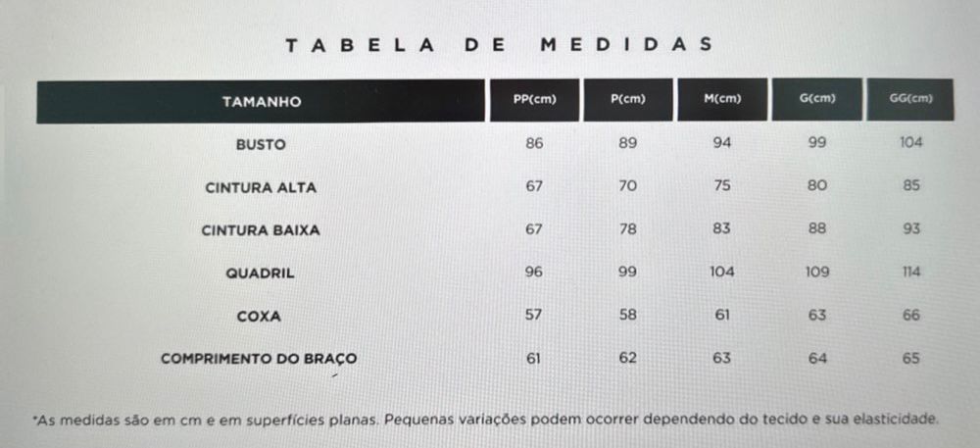Screen dimensions: 980x448
Task: Click the G(cm) column header
Action: 817,99
